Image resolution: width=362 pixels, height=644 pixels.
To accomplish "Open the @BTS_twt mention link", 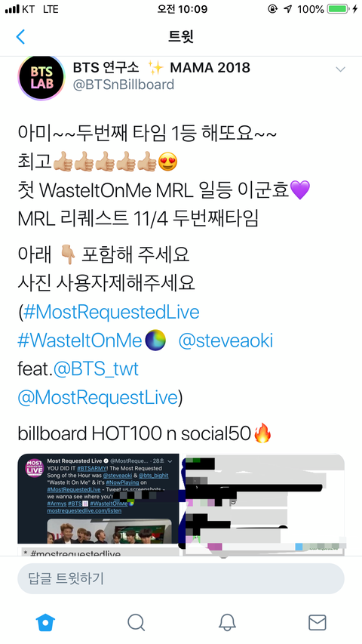I will [x=96, y=369].
